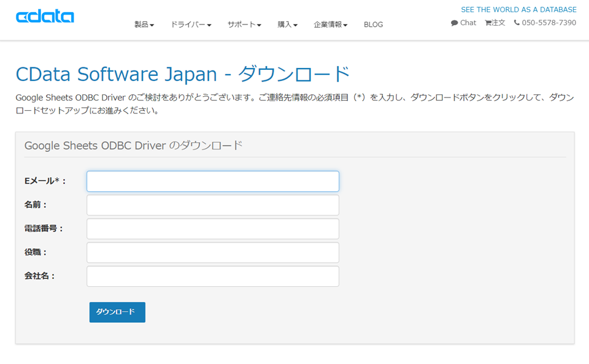The image size is (589, 364).
Task: Expand the 製品 dropdown menu
Action: pyautogui.click(x=144, y=25)
